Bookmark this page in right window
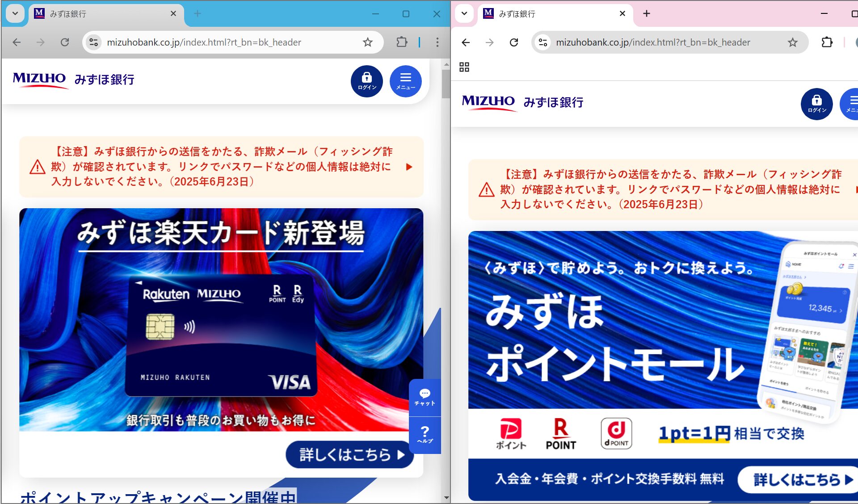This screenshot has height=504, width=858. [x=793, y=42]
